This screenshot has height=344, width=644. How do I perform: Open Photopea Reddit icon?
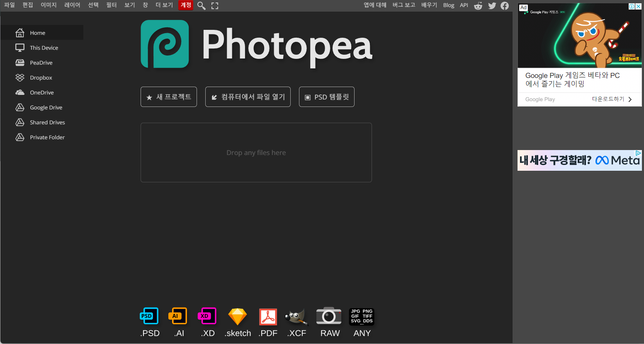tap(478, 5)
